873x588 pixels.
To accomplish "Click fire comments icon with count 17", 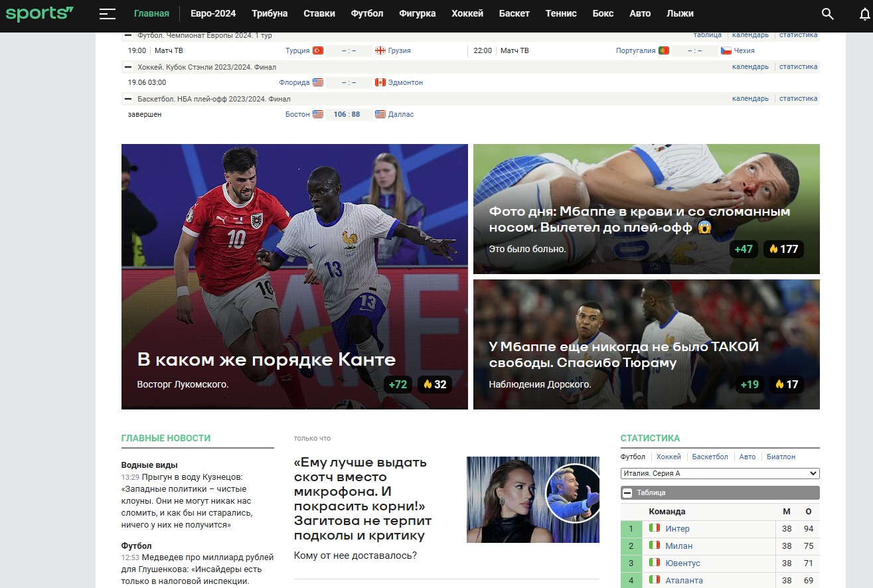I will [x=786, y=384].
